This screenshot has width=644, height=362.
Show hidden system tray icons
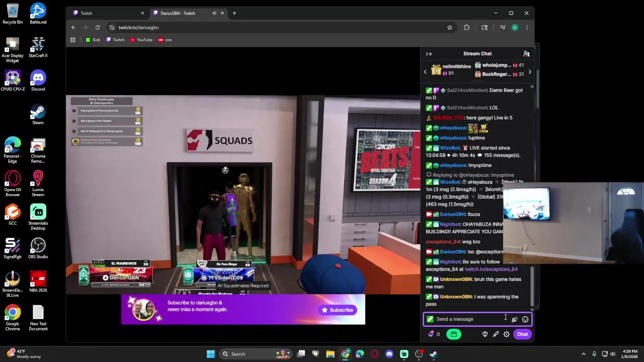click(584, 354)
